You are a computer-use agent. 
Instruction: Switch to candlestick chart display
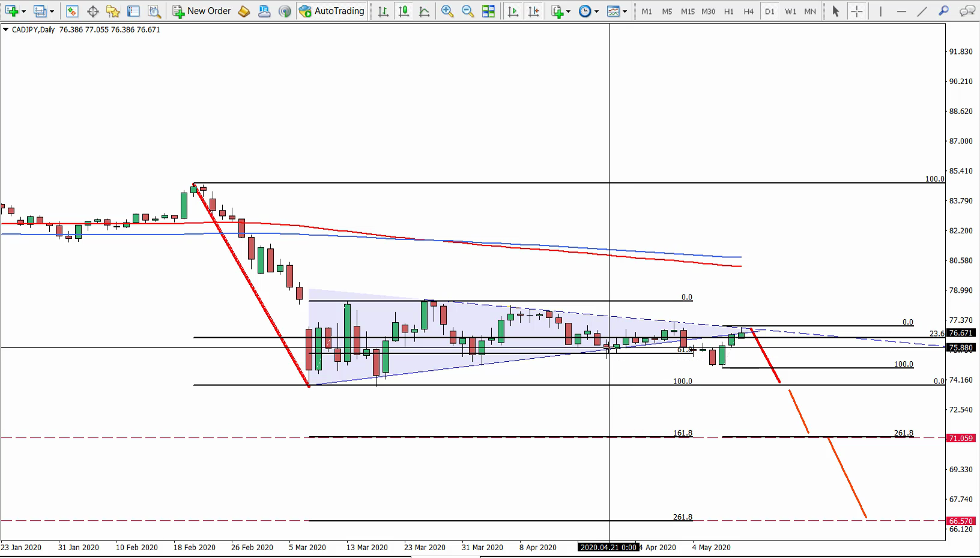(404, 11)
